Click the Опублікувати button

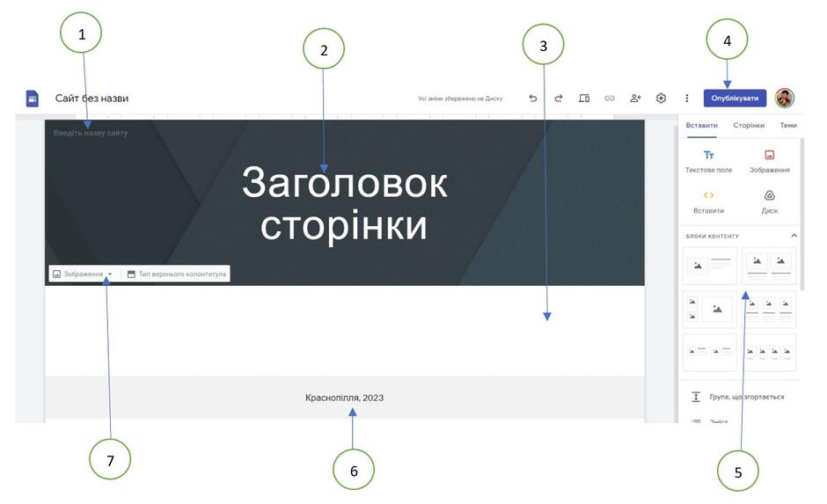click(x=735, y=98)
